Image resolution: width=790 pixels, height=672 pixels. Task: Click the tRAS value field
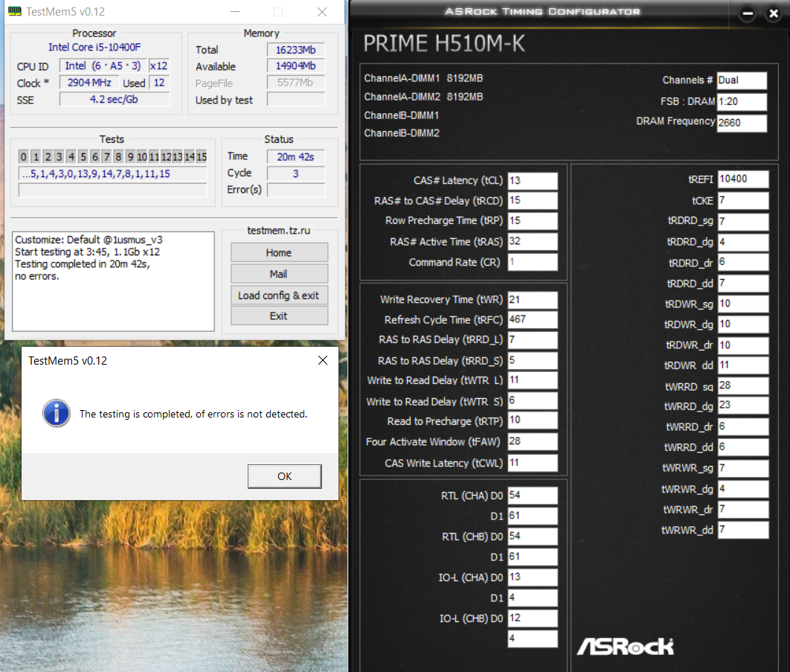tap(533, 241)
